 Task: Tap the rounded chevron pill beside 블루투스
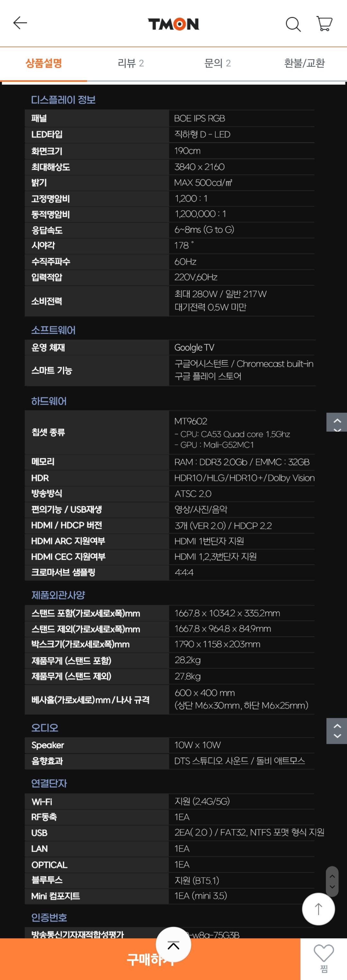pyautogui.click(x=332, y=881)
